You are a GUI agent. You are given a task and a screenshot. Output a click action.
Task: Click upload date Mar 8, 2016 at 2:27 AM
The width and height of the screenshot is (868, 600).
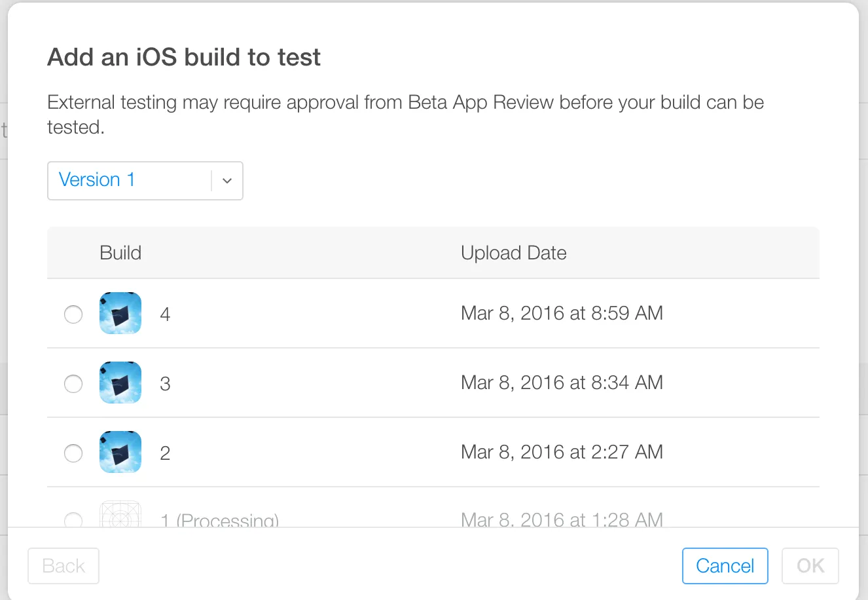[x=562, y=452]
